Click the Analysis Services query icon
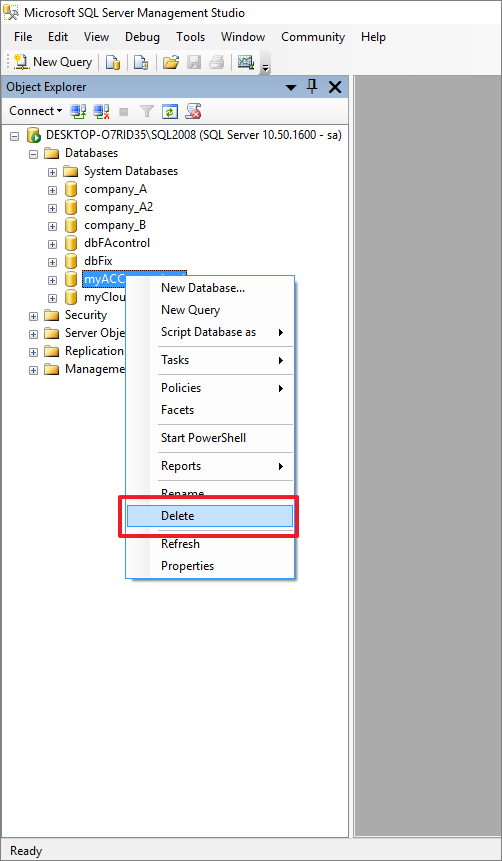 [x=141, y=62]
